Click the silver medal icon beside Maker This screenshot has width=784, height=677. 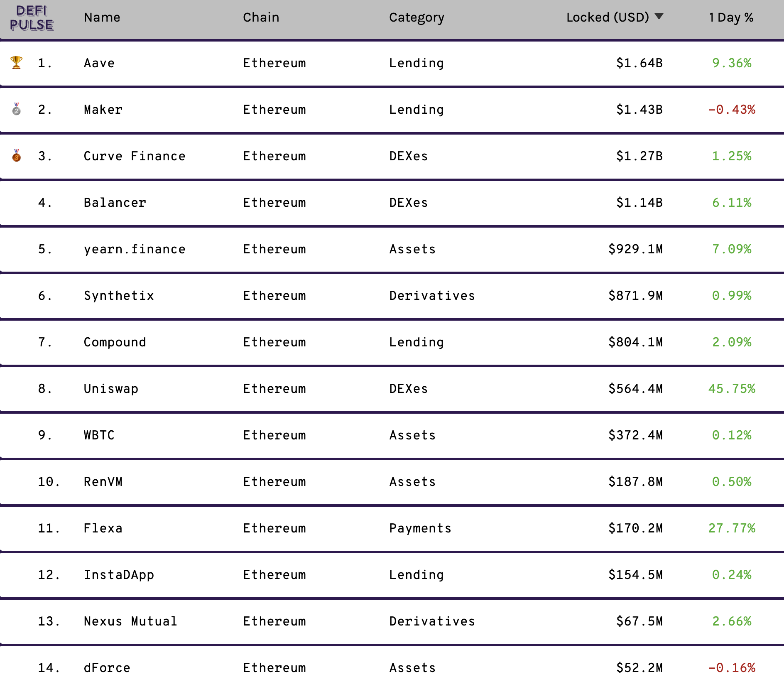[x=16, y=109]
